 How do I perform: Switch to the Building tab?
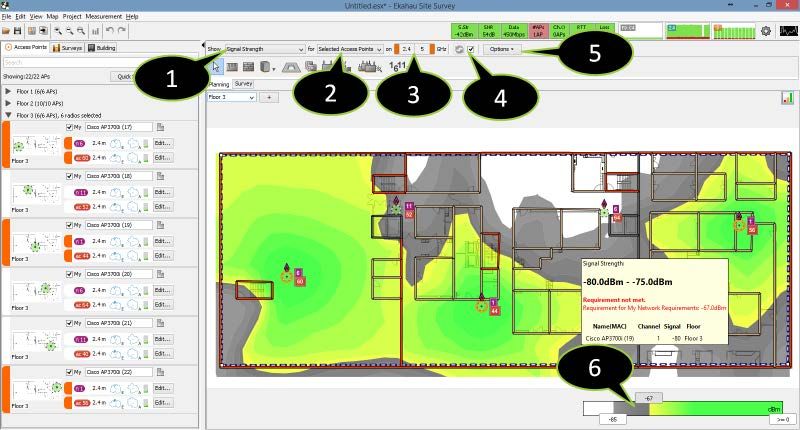[x=102, y=47]
